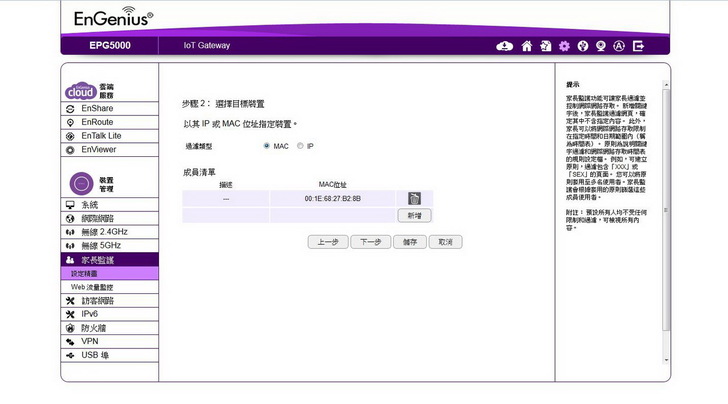Open the EnShare menu item
Viewport: 728px width, 404px height.
97,108
